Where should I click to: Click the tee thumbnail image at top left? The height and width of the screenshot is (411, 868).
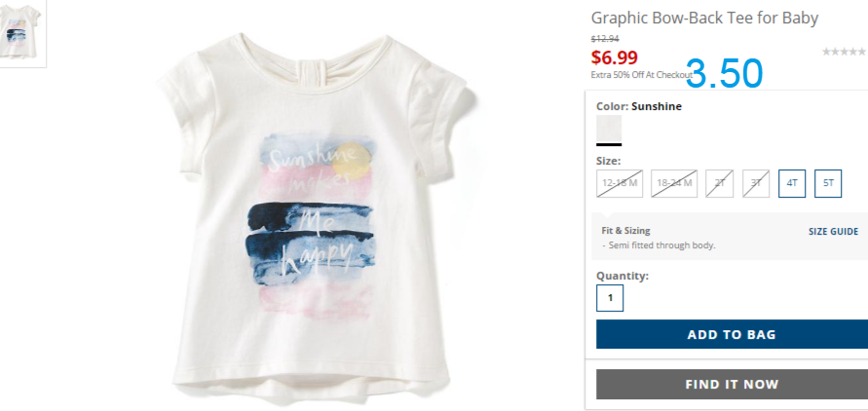(21, 32)
